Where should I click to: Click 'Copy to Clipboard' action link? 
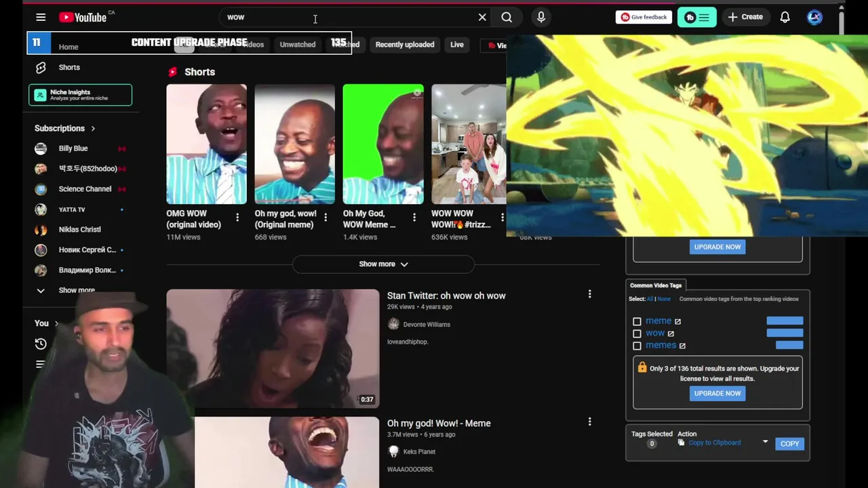click(x=715, y=443)
